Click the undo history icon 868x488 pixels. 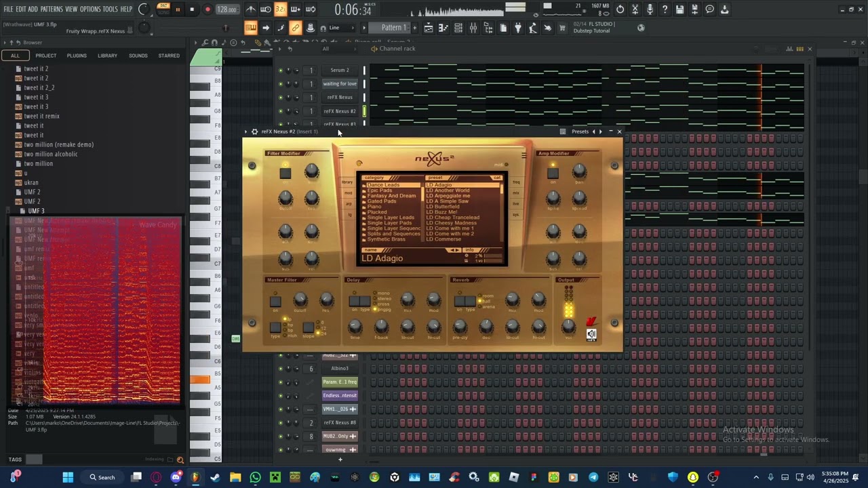tap(620, 9)
